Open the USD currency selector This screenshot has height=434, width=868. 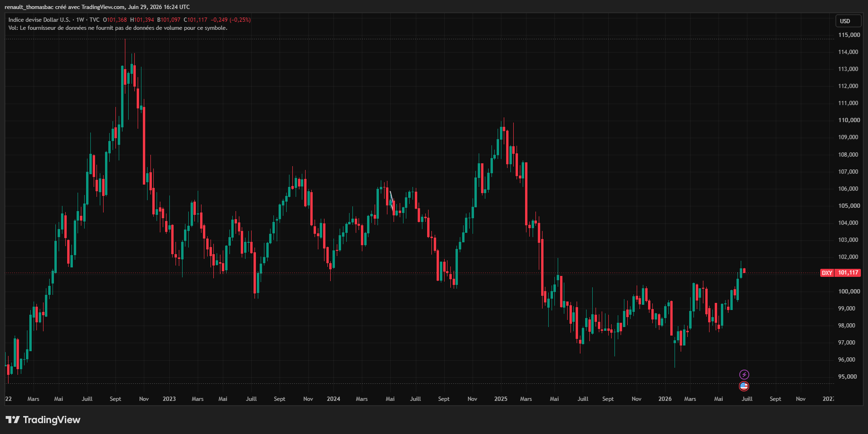(x=848, y=21)
